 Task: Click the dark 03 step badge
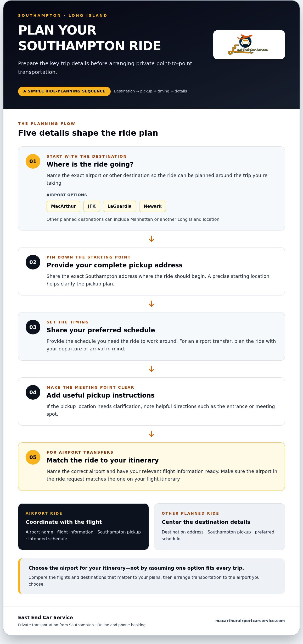33,327
